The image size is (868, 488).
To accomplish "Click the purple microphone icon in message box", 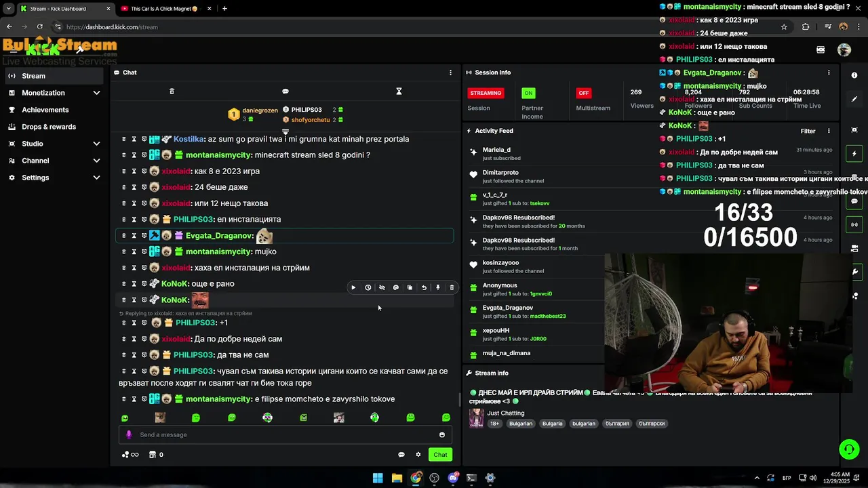I will [129, 435].
